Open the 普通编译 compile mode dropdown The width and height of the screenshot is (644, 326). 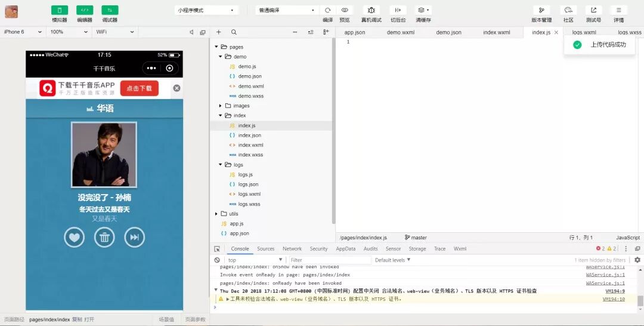coord(287,10)
